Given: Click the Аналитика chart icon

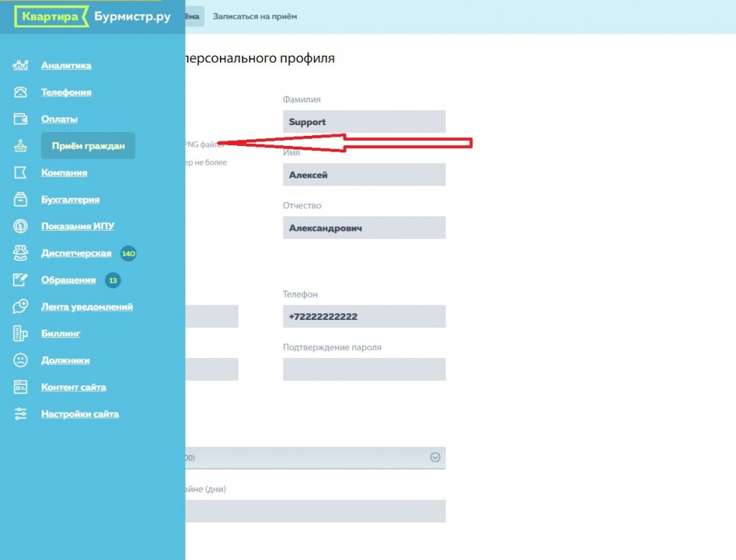Looking at the screenshot, I should pos(20,65).
